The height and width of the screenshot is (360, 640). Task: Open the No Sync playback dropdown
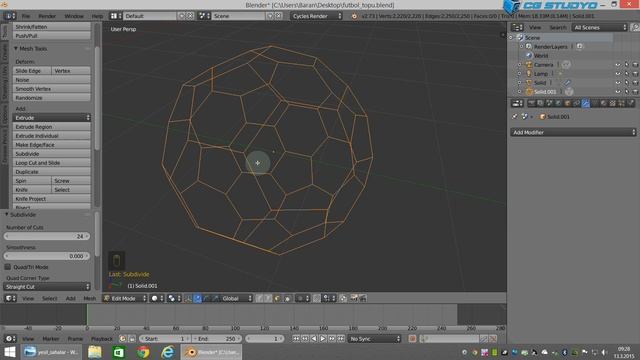(374, 339)
